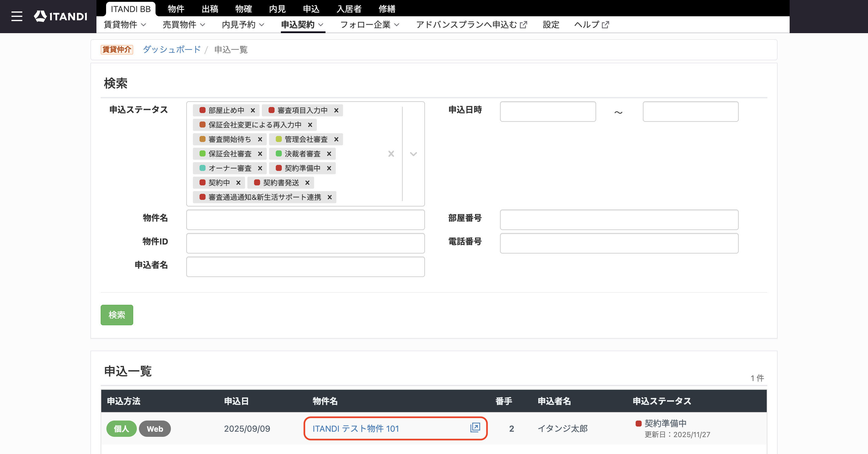Switch to the 入居者 tab

tap(349, 9)
